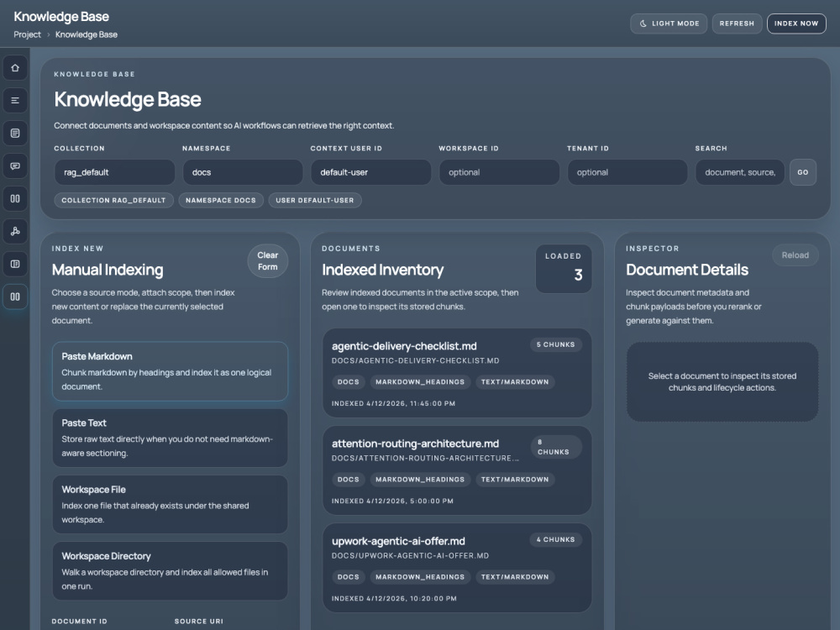Click the USER DEFAULT-USER chip

coord(314,201)
